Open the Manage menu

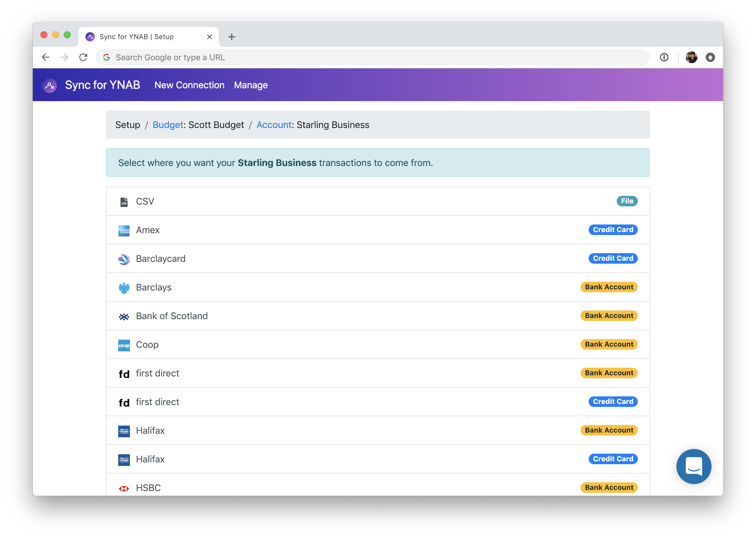(x=251, y=85)
